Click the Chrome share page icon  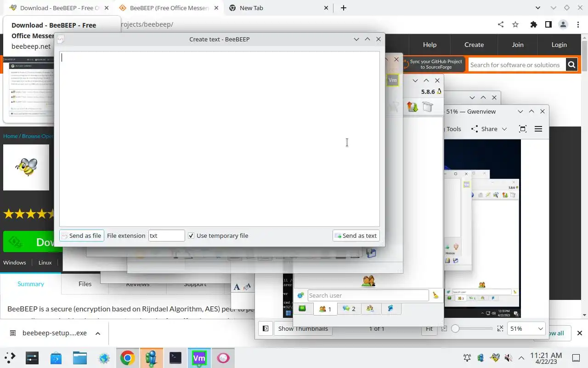501,24
